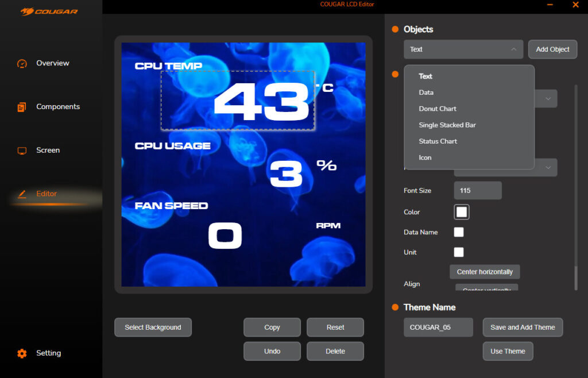Viewport: 588px width, 378px height.
Task: Select the Editor pencil icon
Action: tap(22, 194)
